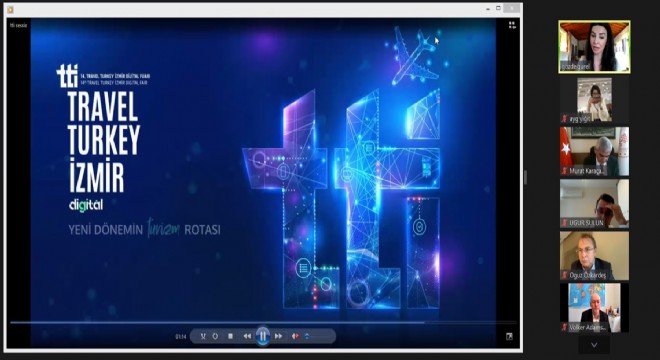
Task: Expand more participants with the down chevron
Action: 594,345
